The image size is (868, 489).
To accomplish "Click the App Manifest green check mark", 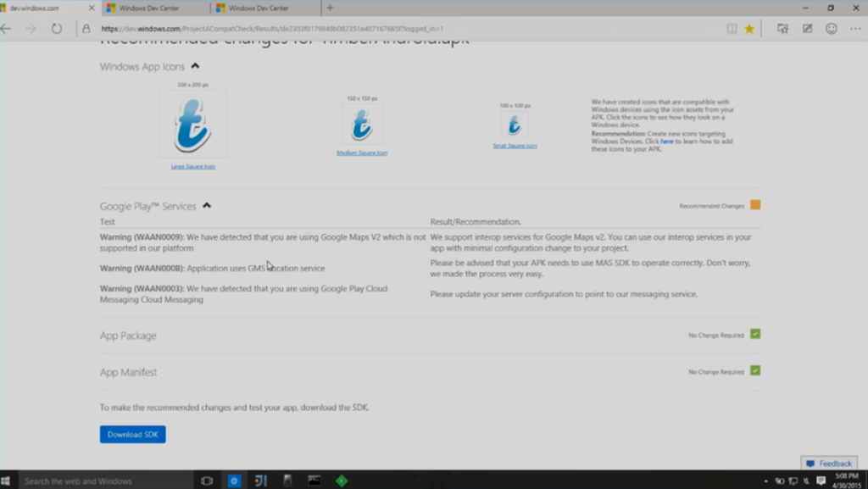I will click(755, 370).
